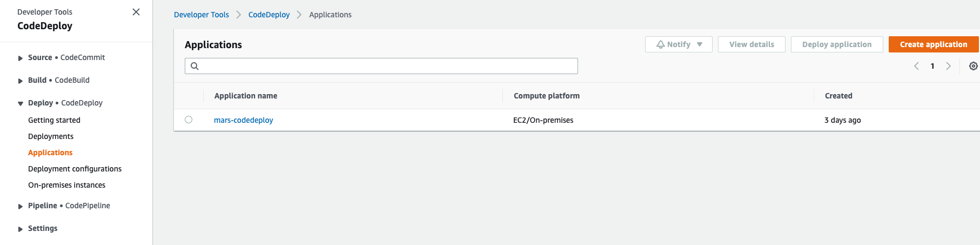
Task: Open the mars-codedeploy application link
Action: point(244,120)
